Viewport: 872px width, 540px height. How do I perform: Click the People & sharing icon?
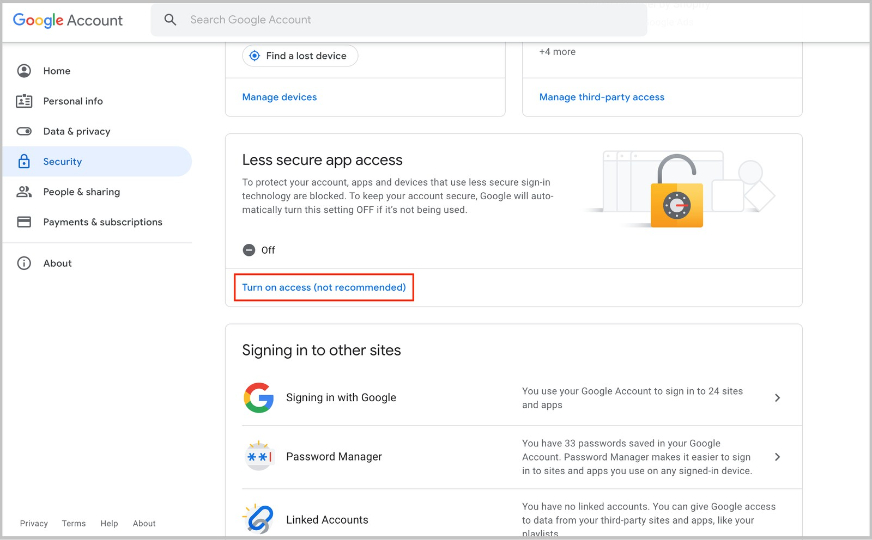coord(24,192)
